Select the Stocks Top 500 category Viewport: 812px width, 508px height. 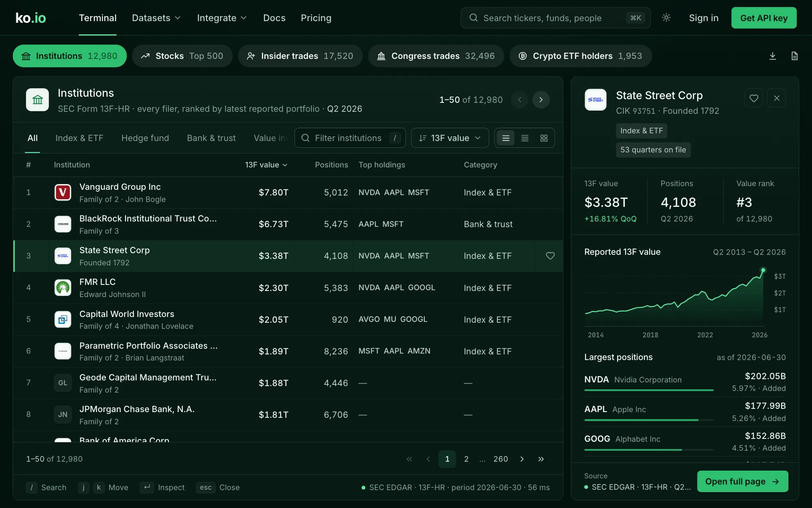(182, 56)
